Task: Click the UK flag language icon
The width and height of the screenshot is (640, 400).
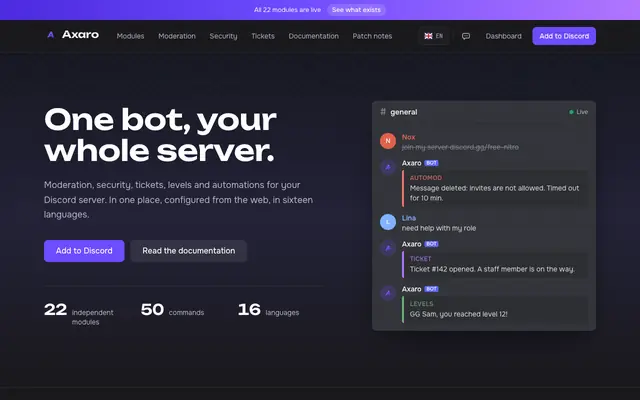Action: pyautogui.click(x=428, y=36)
